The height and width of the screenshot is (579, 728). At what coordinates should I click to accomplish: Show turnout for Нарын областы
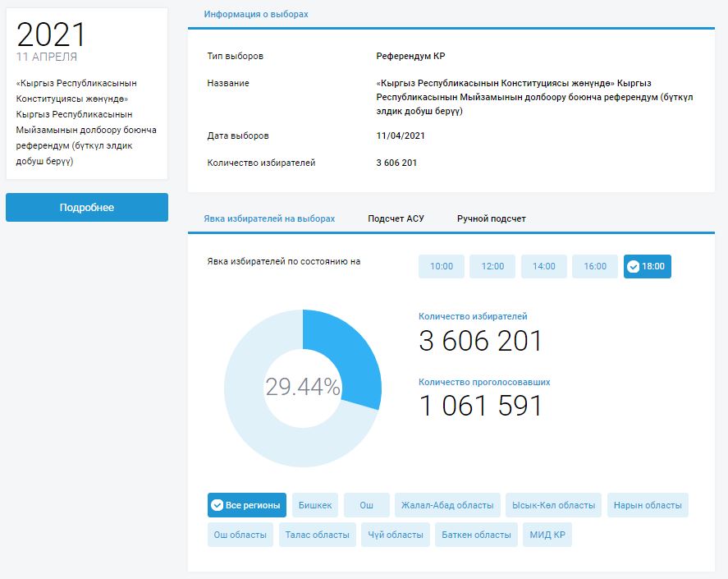pyautogui.click(x=648, y=505)
